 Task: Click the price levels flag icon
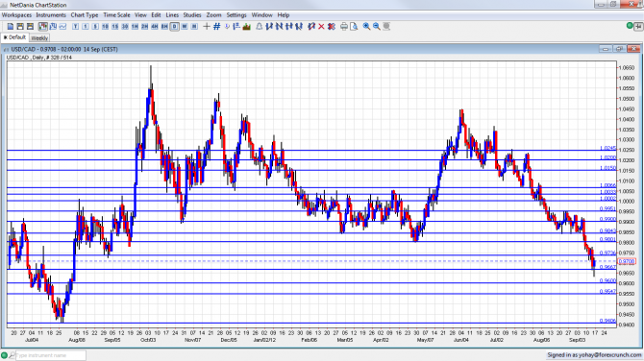point(236,26)
